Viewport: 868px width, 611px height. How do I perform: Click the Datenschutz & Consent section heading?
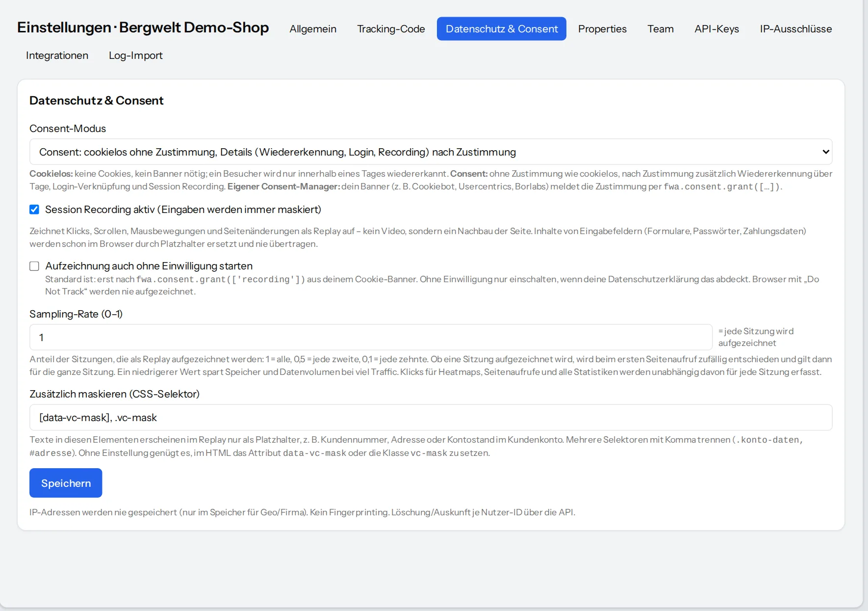click(97, 101)
